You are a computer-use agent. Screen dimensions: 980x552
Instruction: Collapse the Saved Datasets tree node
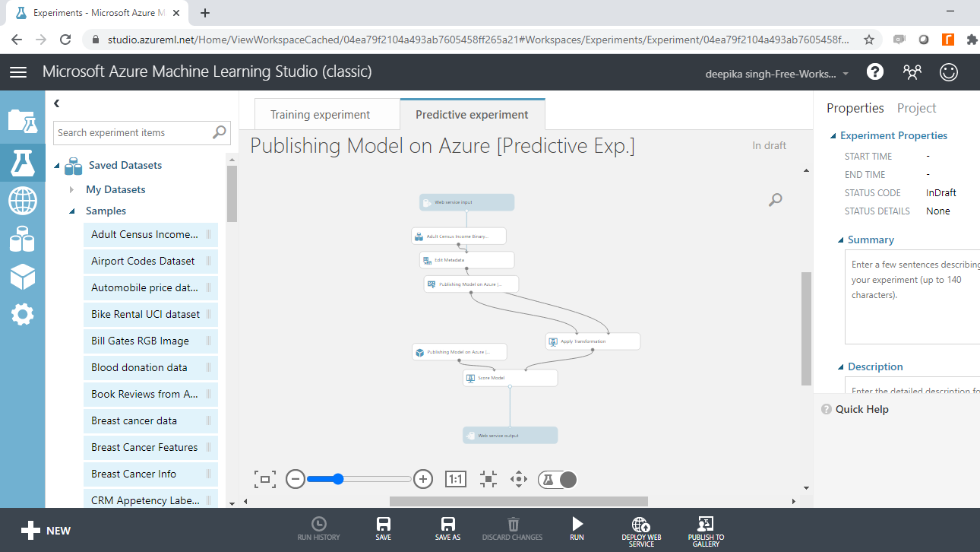click(56, 166)
